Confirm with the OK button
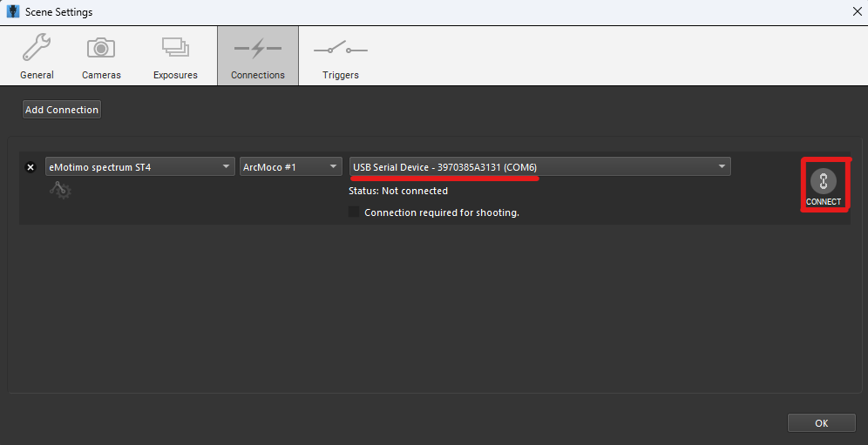Screen dimensions: 868x445 click(822, 423)
